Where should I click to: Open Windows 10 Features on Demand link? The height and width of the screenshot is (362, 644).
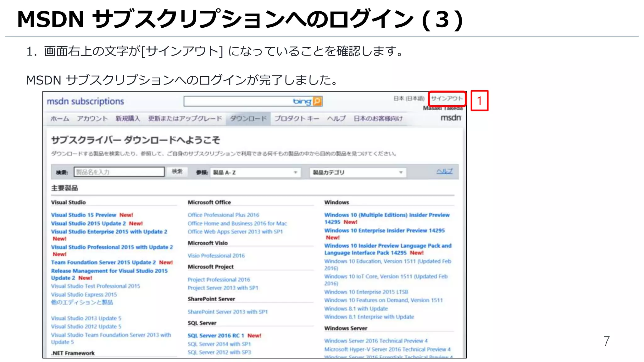[383, 300]
